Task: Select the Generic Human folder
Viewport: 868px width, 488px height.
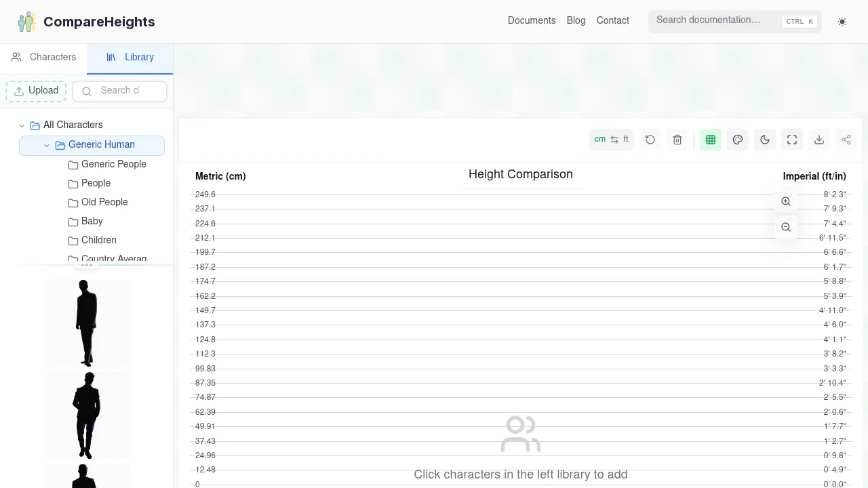Action: 92,145
